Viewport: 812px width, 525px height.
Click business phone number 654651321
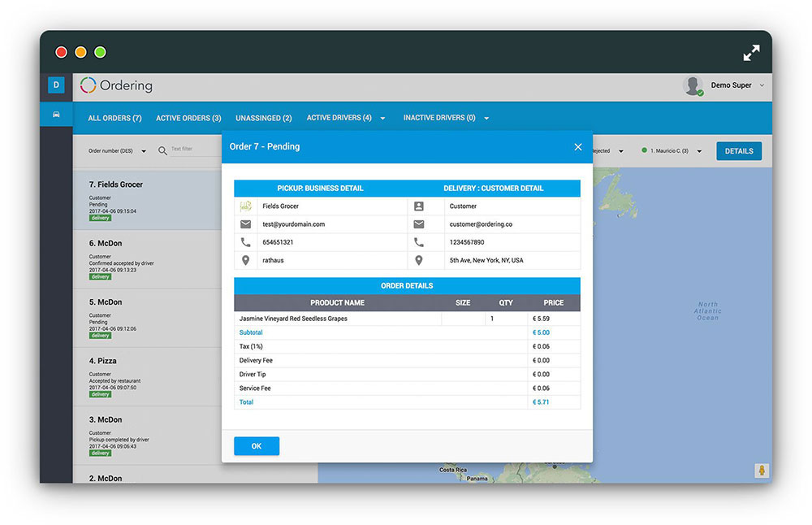(278, 242)
